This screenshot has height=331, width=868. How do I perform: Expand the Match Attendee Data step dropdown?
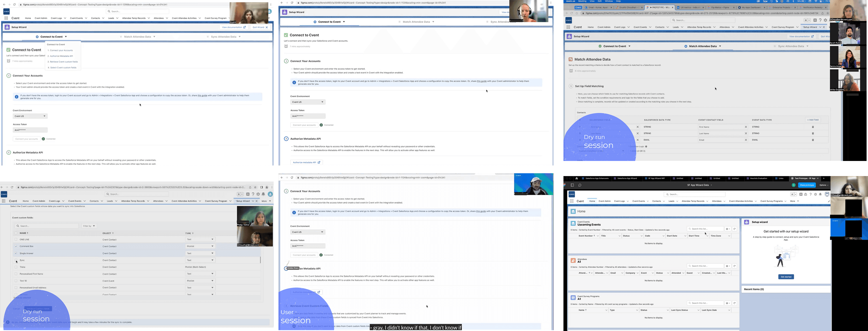click(720, 46)
